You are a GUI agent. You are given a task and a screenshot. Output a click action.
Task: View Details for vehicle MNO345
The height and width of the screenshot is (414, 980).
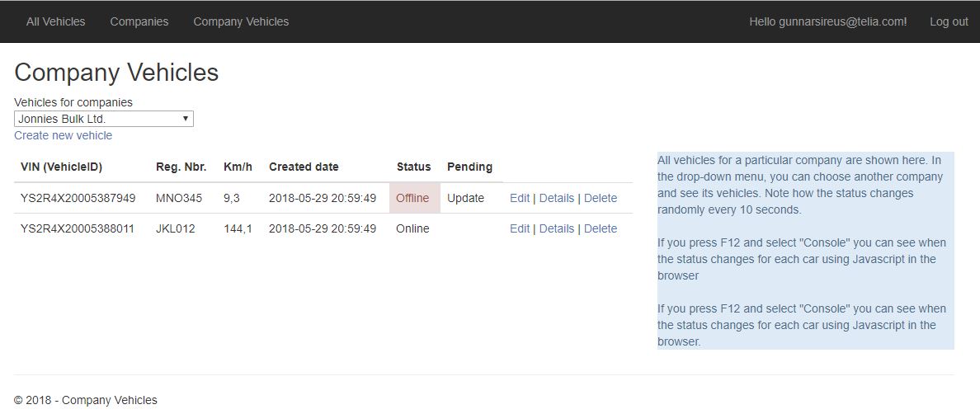pyautogui.click(x=557, y=198)
